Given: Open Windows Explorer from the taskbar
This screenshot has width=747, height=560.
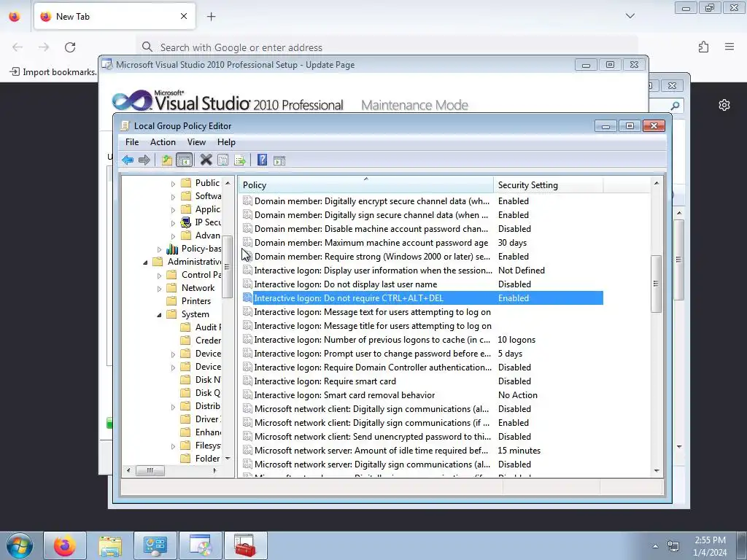Looking at the screenshot, I should [x=110, y=545].
